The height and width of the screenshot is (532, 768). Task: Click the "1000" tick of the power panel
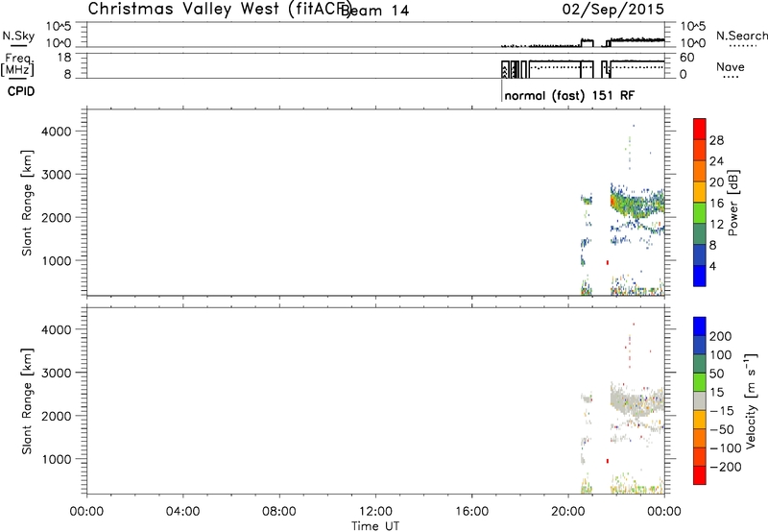tap(57, 260)
